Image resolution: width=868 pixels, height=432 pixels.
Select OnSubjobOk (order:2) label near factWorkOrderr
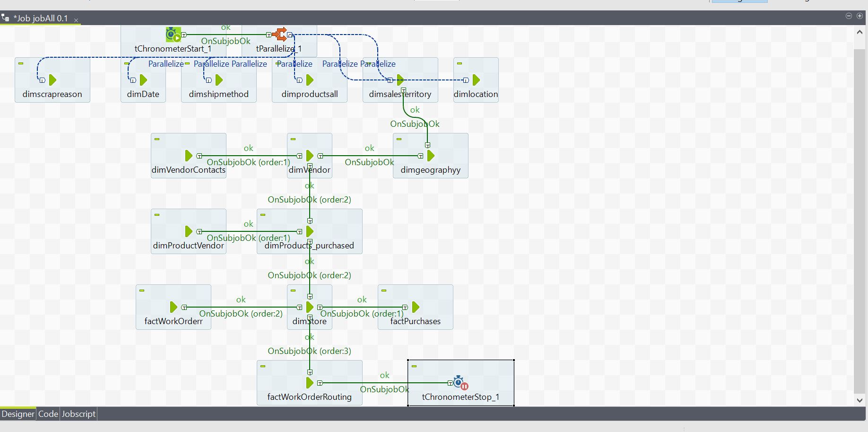pos(241,314)
